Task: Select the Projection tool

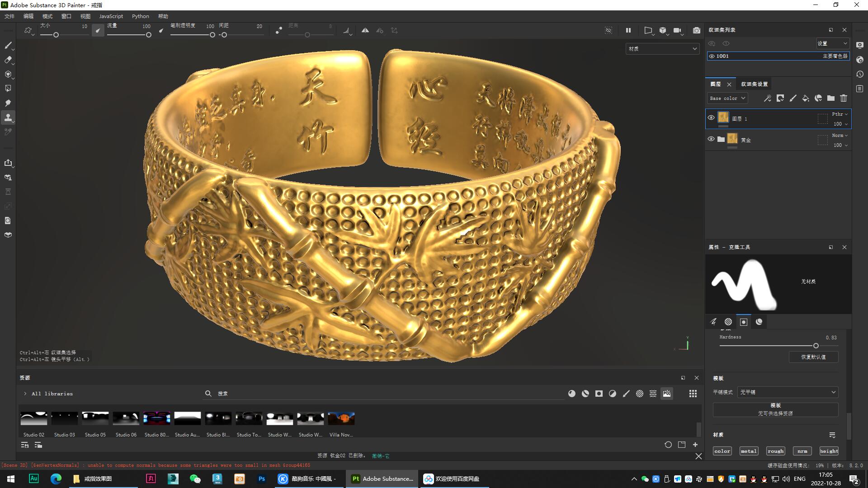Action: click(8, 74)
